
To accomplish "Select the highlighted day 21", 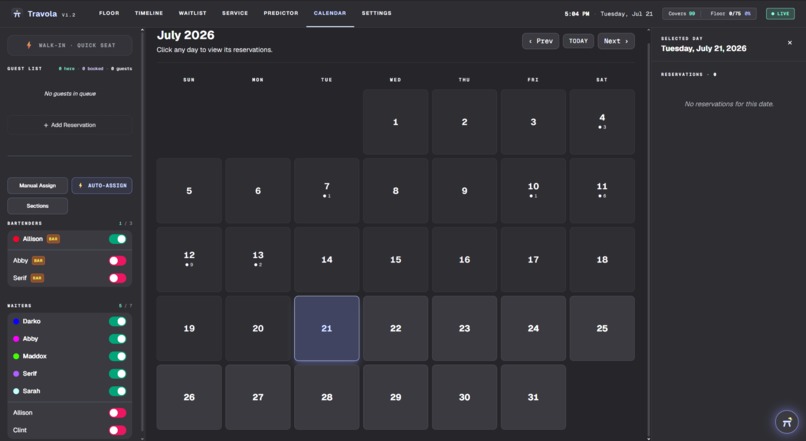I will coord(326,328).
